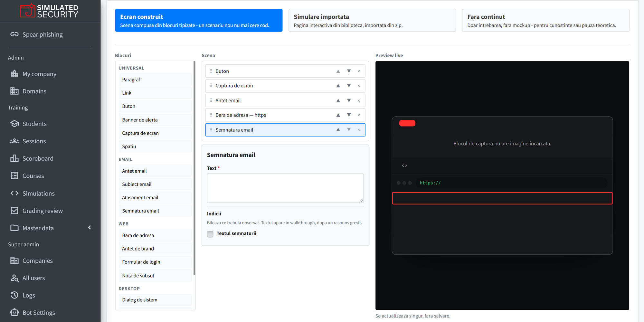Click the Simulations code brackets icon
The width and height of the screenshot is (644, 322).
pos(14,193)
